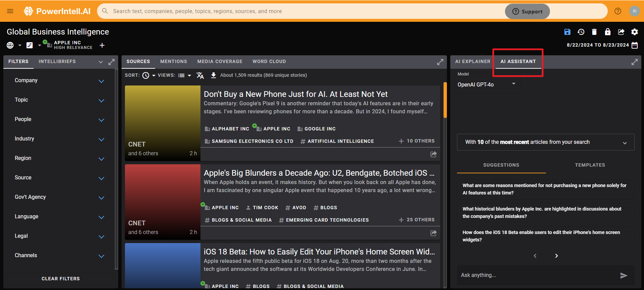Open the Sort by time dropdown
This screenshot has width=644, height=290.
click(x=149, y=75)
